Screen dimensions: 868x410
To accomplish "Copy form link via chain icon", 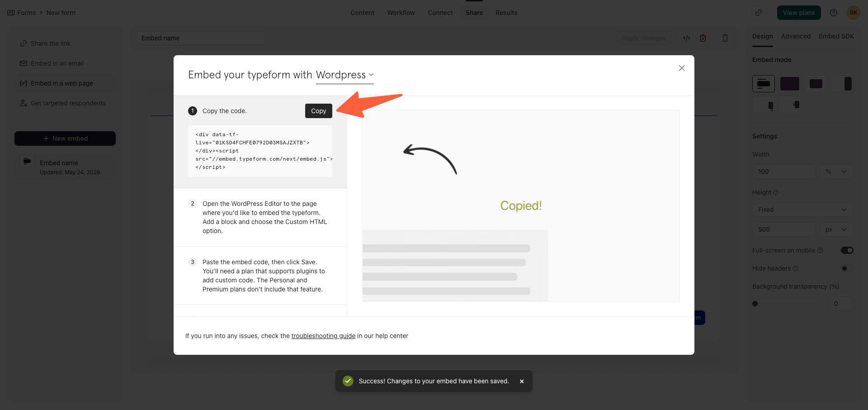I will coord(759,13).
